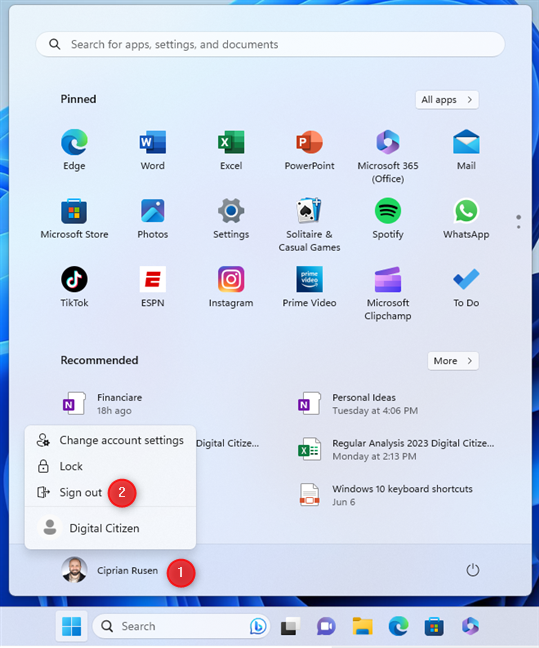Open the TikTok app
Screen dimensions: 539x648
(74, 286)
